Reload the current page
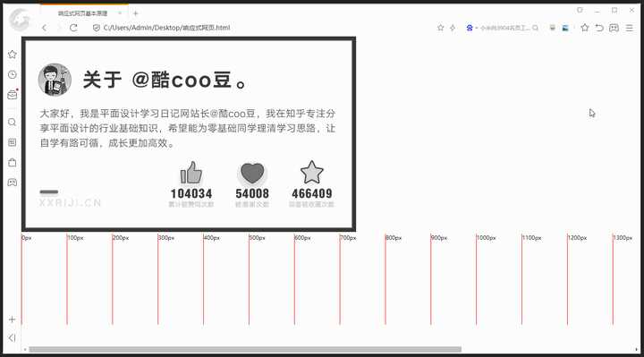This screenshot has height=357, width=644. (x=73, y=28)
